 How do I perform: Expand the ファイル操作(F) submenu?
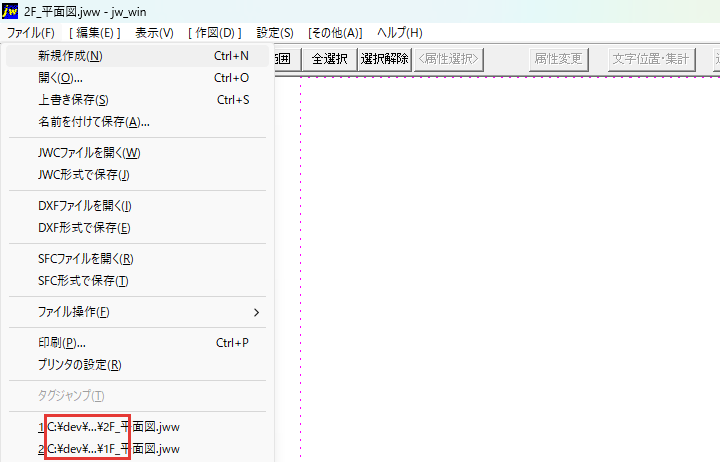pos(137,312)
